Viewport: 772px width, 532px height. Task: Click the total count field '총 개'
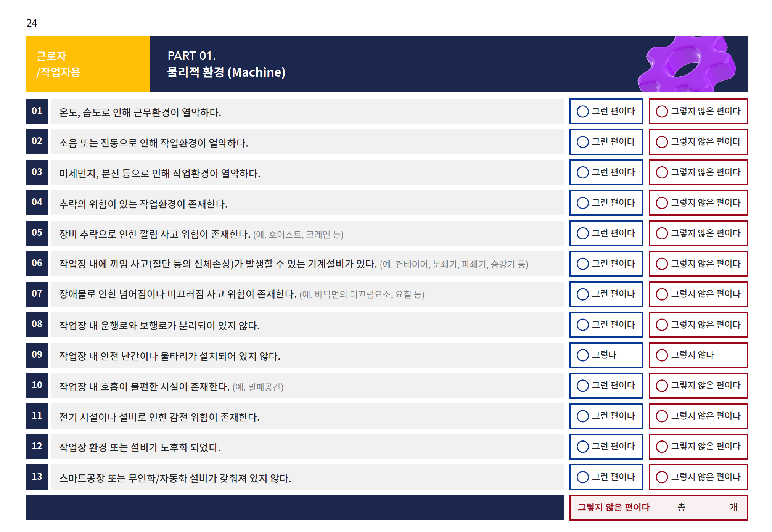point(708,508)
